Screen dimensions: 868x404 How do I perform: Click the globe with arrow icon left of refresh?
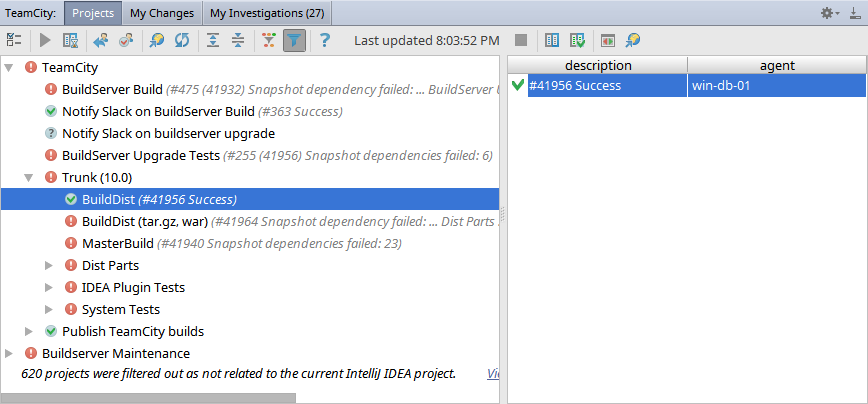pyautogui.click(x=157, y=40)
